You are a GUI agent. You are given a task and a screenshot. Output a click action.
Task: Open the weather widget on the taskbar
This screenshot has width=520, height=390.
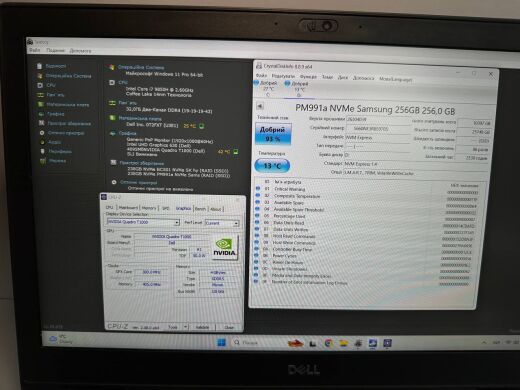(x=60, y=339)
